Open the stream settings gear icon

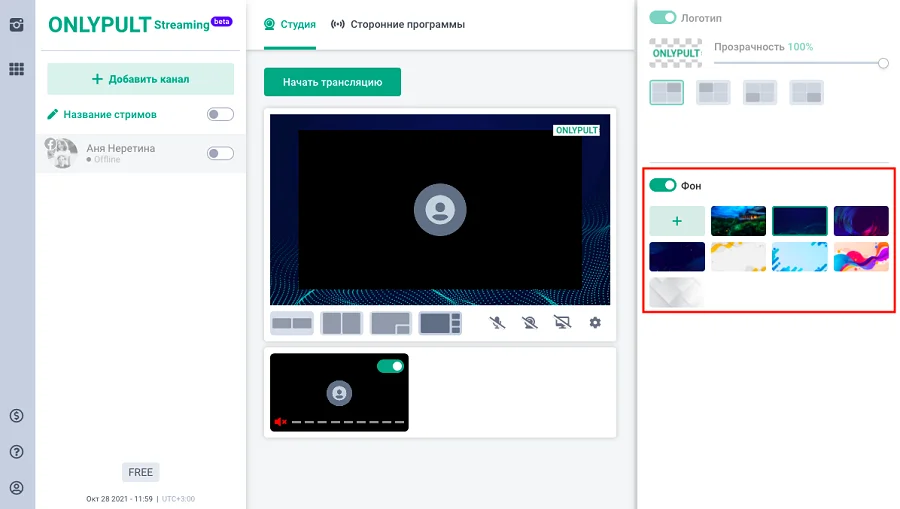pos(595,323)
